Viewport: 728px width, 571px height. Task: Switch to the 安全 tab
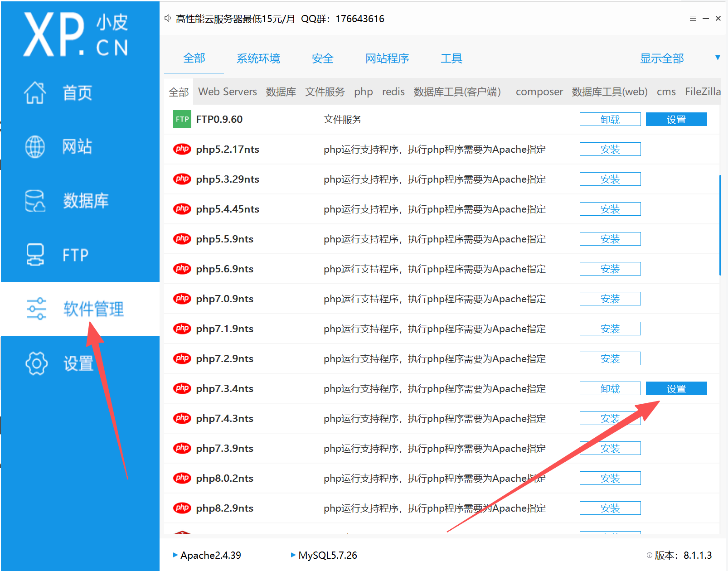[x=322, y=58]
